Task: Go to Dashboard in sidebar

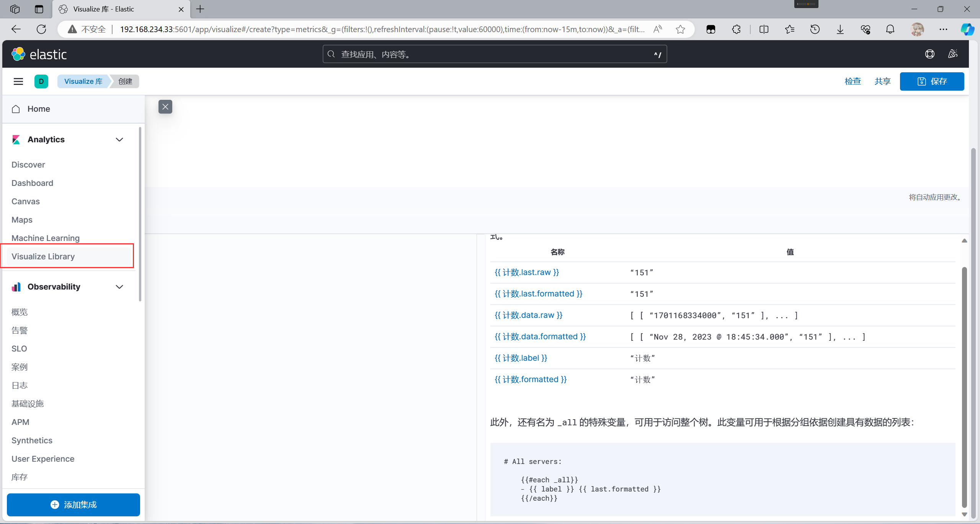Action: pyautogui.click(x=33, y=183)
